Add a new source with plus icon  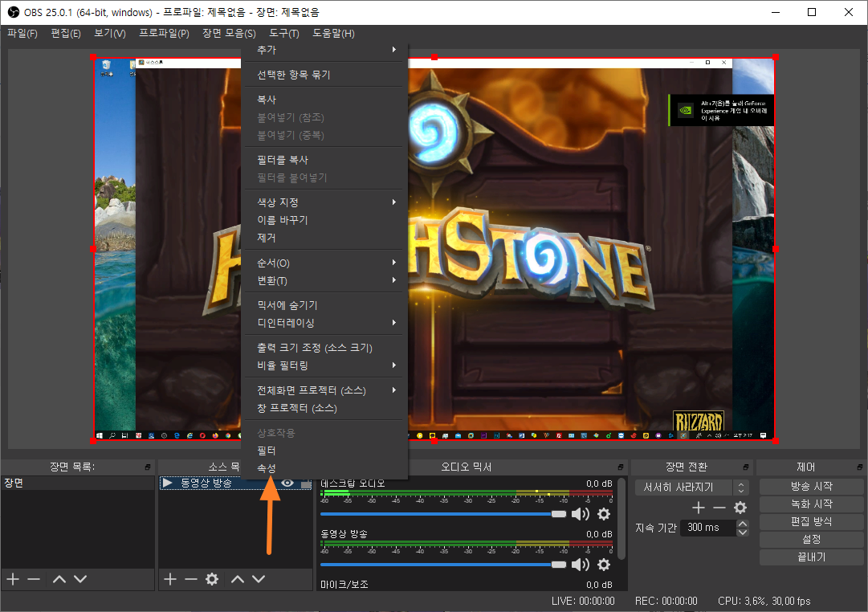[x=170, y=579]
